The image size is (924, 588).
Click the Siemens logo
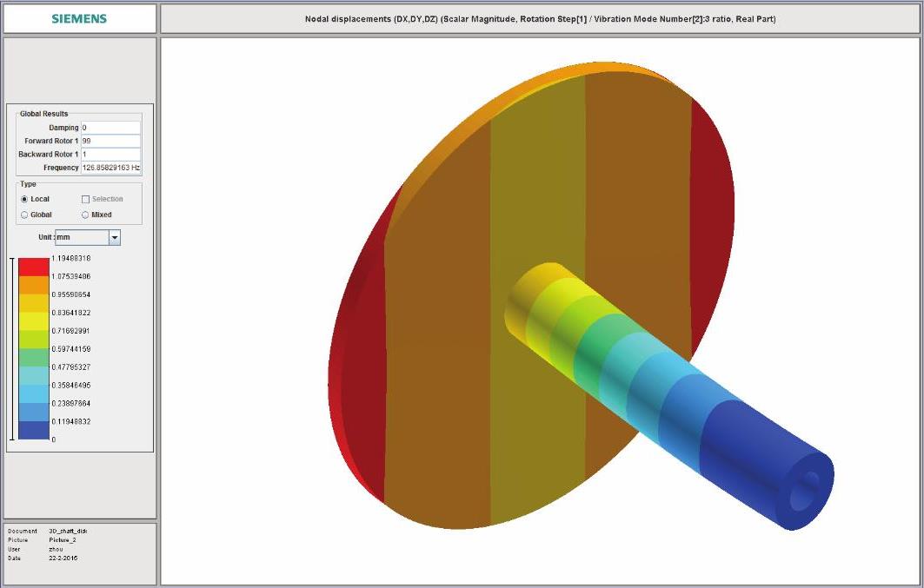79,18
